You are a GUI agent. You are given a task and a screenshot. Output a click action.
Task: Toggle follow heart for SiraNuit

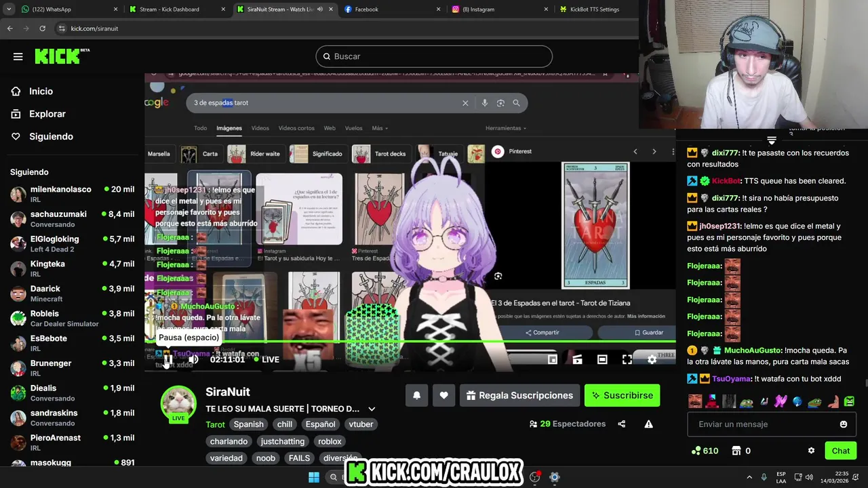coord(443,395)
